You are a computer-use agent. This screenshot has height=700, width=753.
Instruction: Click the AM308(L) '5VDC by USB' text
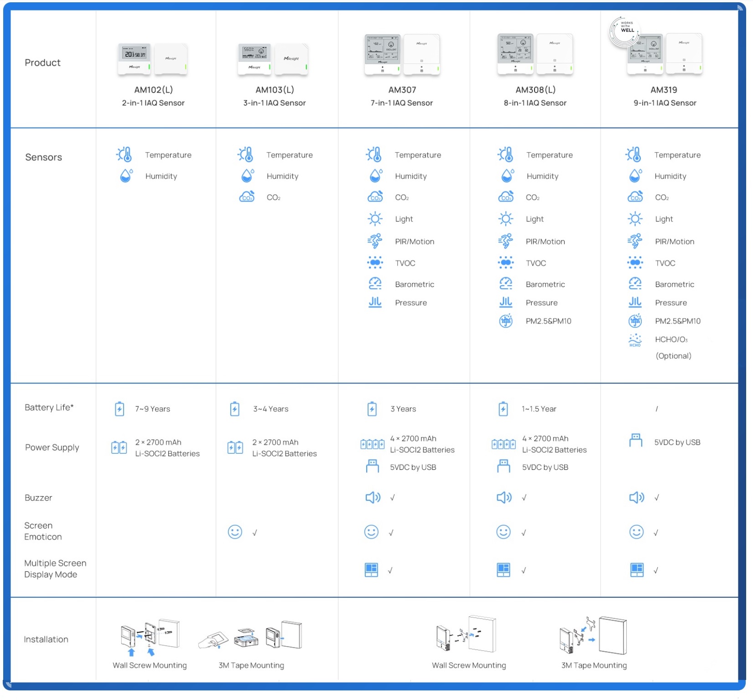pos(545,467)
